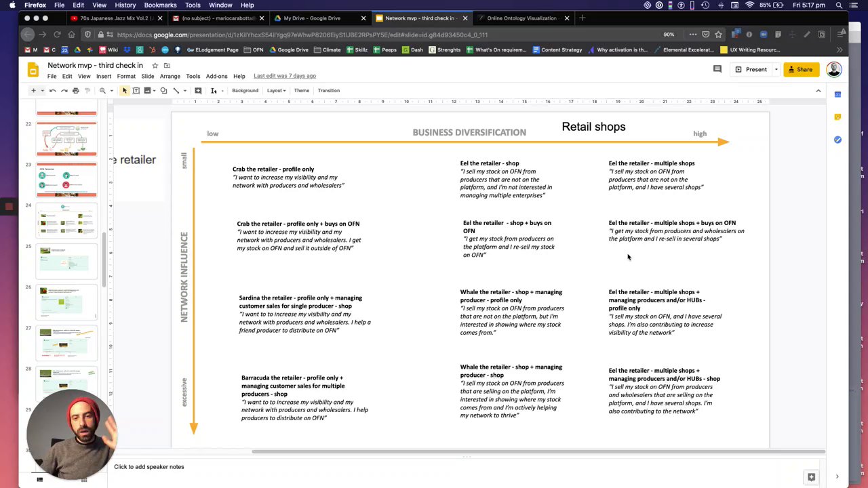Open the Google account avatar
Screen dimensions: 868x488
[x=834, y=69]
